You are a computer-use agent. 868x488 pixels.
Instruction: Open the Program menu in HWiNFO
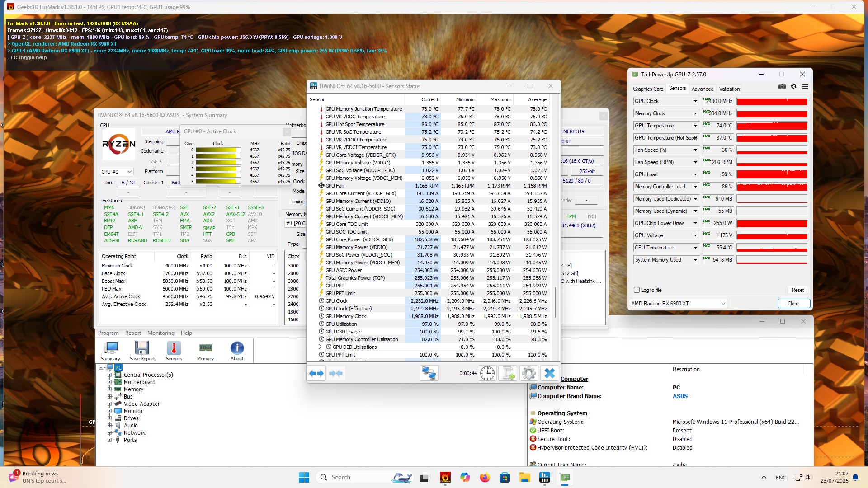(108, 333)
